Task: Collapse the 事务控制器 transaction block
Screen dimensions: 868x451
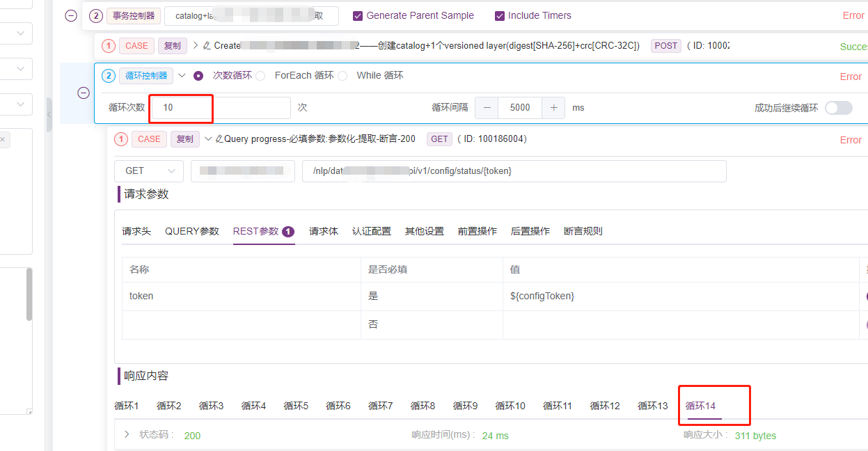Action: pyautogui.click(x=70, y=15)
